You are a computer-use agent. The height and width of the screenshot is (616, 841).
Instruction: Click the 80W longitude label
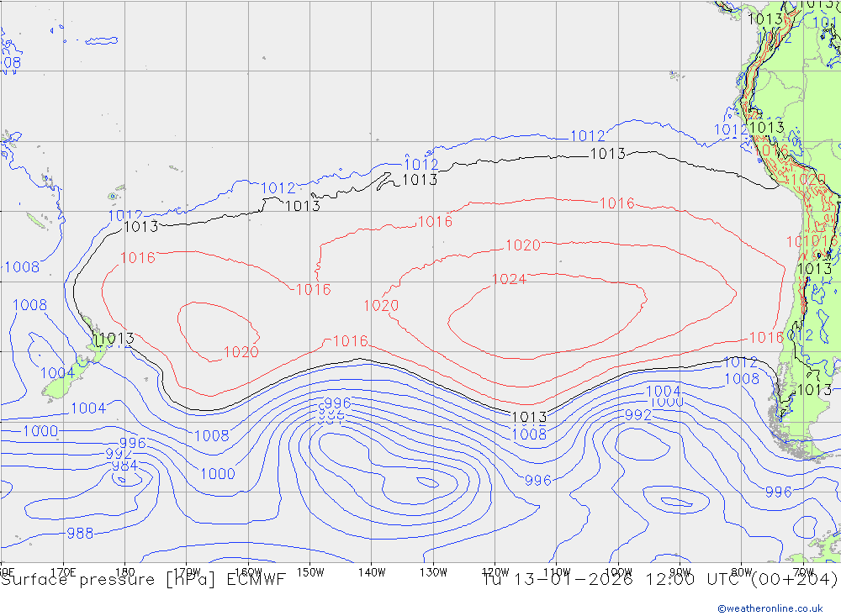742,572
